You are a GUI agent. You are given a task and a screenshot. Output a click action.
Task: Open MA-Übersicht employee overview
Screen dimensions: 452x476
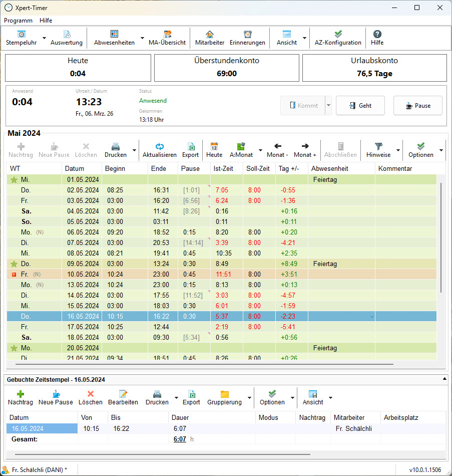pyautogui.click(x=167, y=38)
